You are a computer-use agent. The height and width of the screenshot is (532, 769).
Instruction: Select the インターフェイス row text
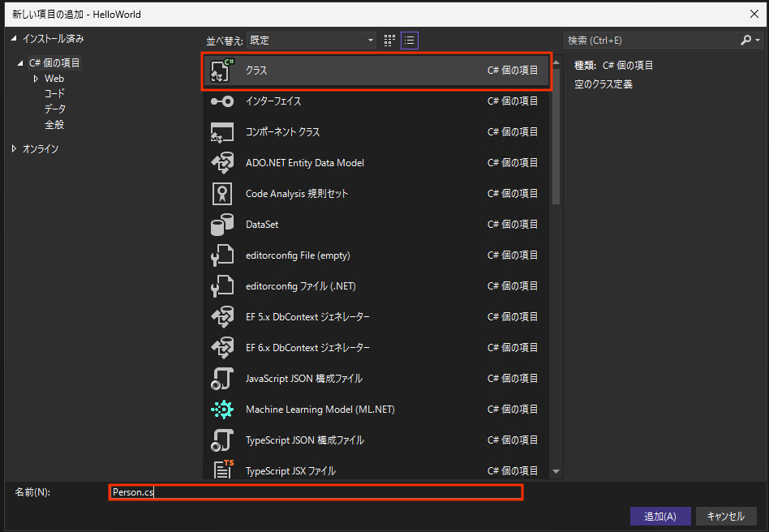click(273, 101)
